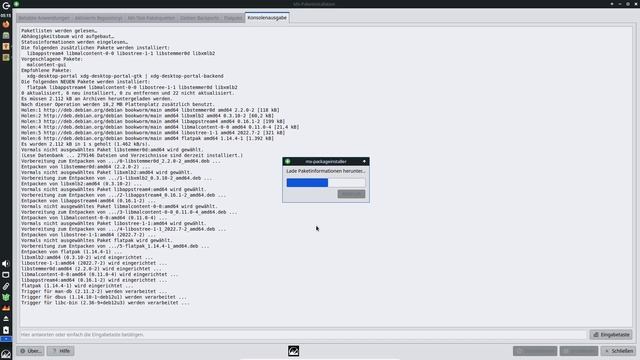This screenshot has height=360, width=640.
Task: Click the display icon below the volume icon
Action: tap(6, 275)
